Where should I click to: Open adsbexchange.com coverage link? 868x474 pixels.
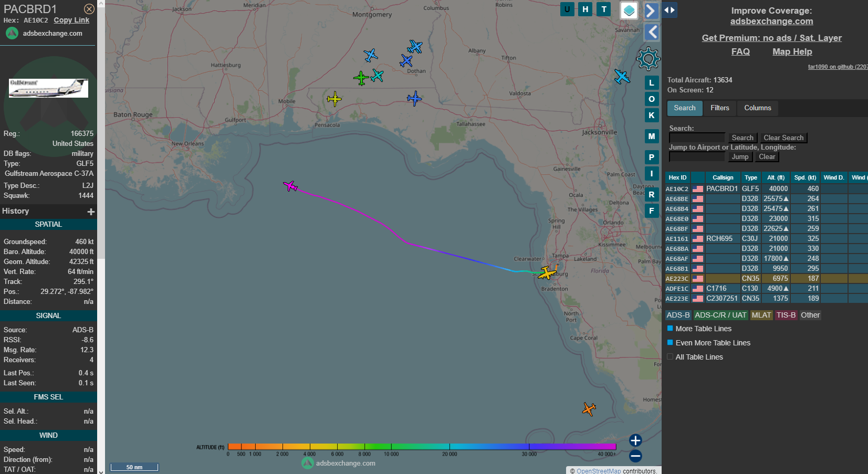point(771,22)
